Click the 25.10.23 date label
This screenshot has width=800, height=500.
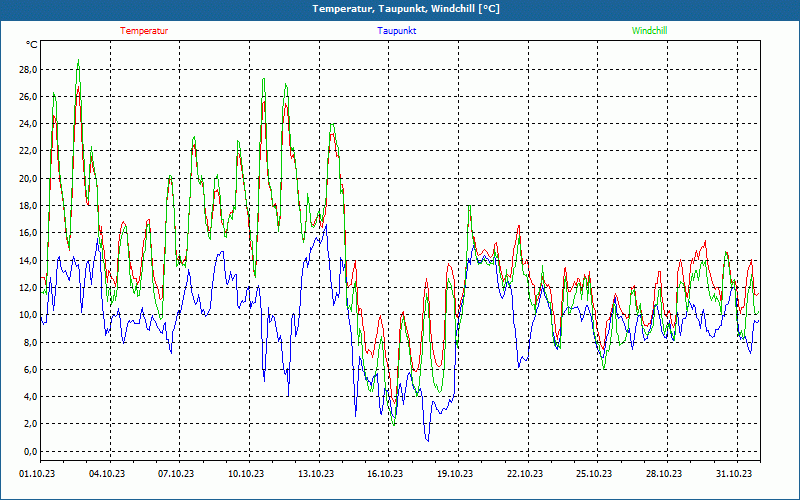click(594, 473)
